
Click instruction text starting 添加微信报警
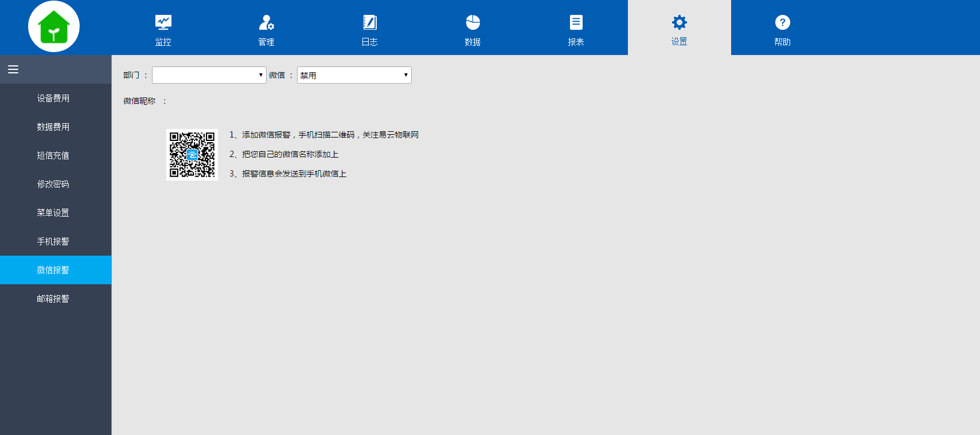tap(324, 135)
